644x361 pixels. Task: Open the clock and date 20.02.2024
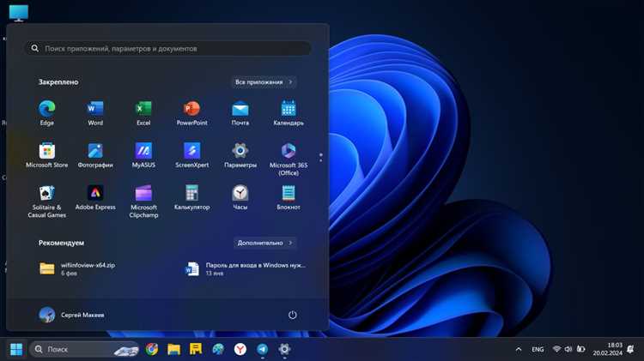607,349
